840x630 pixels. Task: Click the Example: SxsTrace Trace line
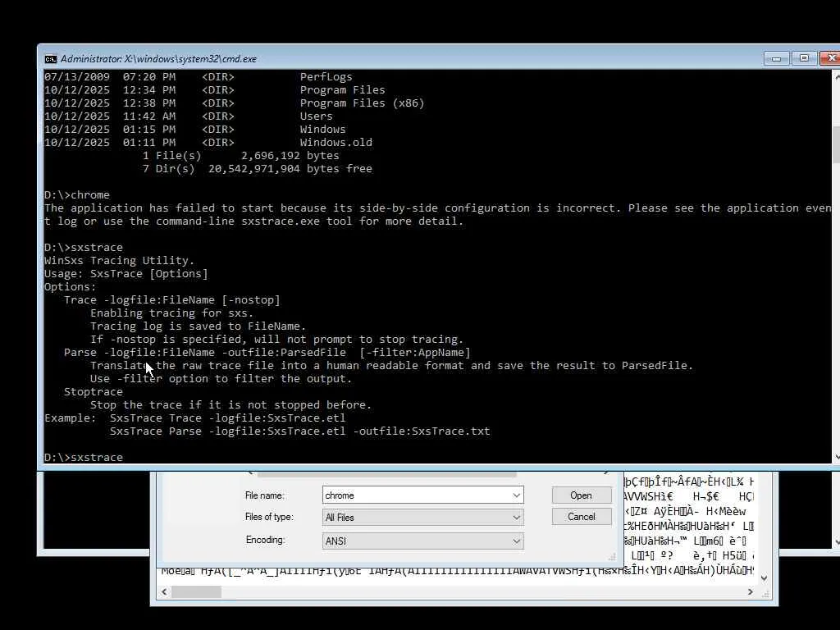pos(195,418)
